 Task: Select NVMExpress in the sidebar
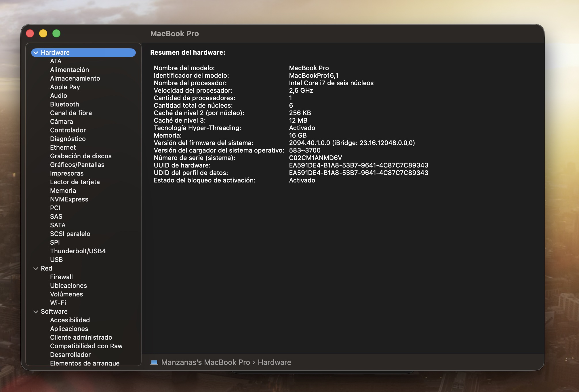(x=69, y=199)
